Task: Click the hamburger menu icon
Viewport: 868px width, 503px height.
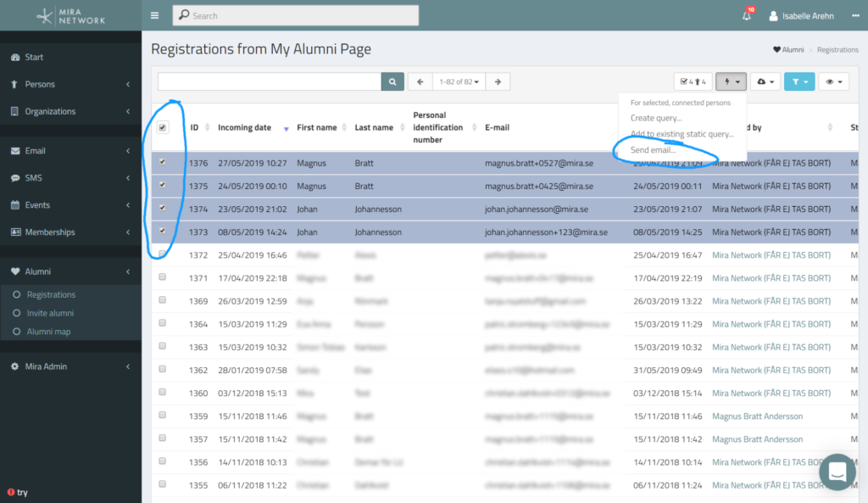Action: point(154,15)
